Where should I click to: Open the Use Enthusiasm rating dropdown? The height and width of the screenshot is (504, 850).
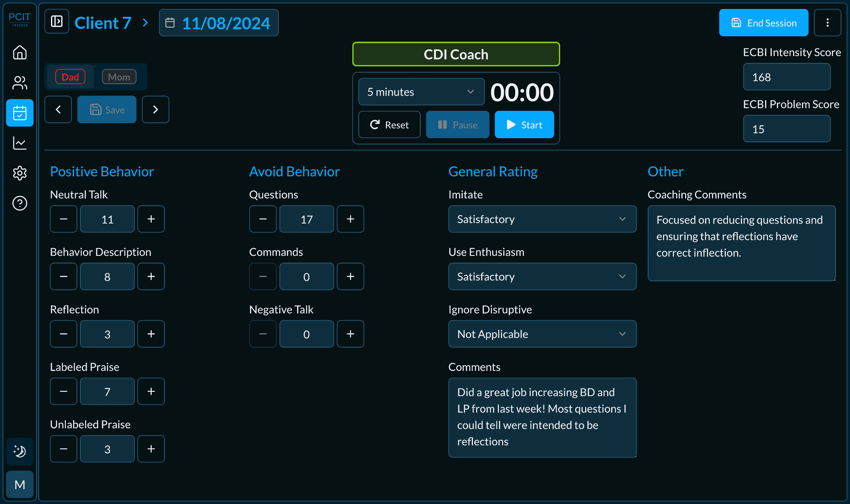(542, 277)
